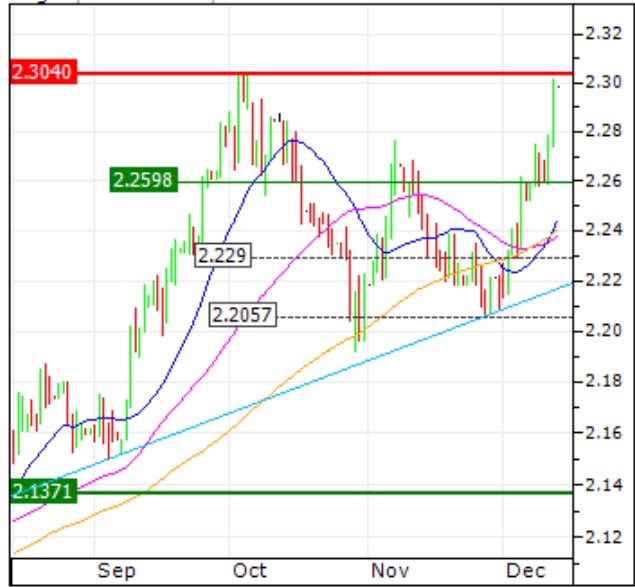This screenshot has height=587, width=635.
Task: Click the 2.28 price axis value
Action: [x=604, y=131]
